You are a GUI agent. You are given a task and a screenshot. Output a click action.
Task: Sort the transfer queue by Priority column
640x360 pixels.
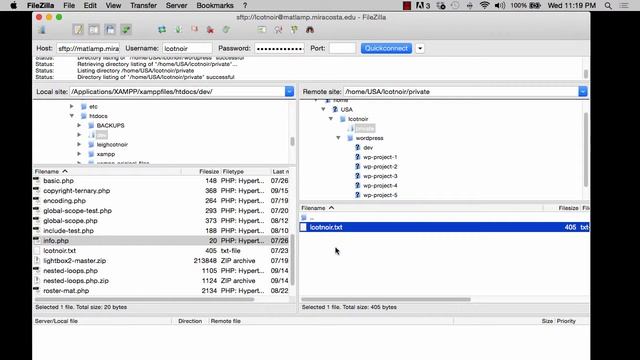(566, 321)
